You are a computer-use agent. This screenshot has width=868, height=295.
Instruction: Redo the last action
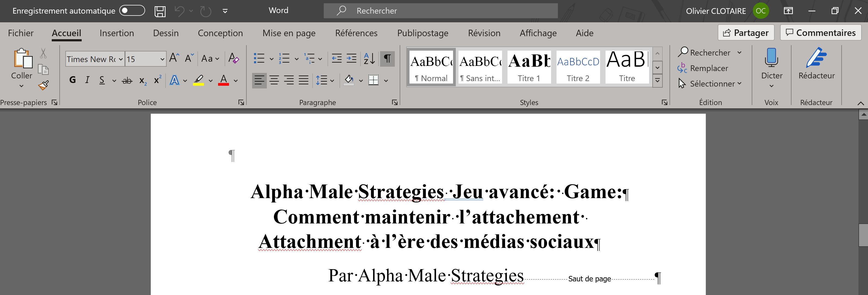point(206,11)
